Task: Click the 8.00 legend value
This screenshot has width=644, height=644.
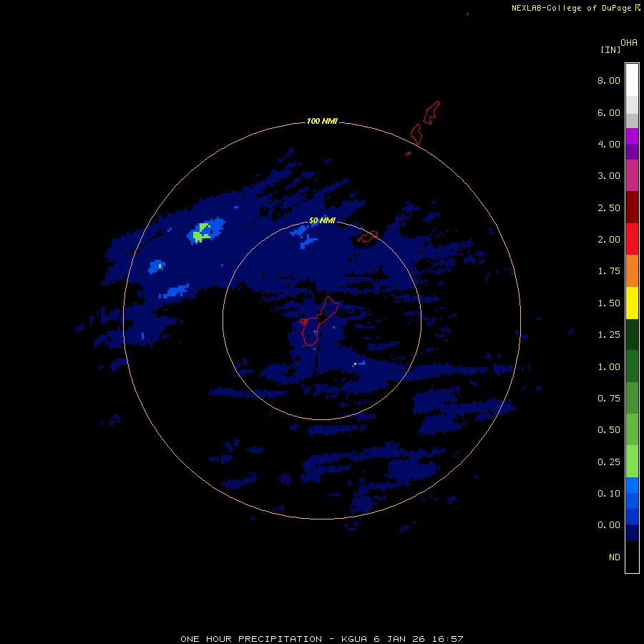Action: coord(609,80)
